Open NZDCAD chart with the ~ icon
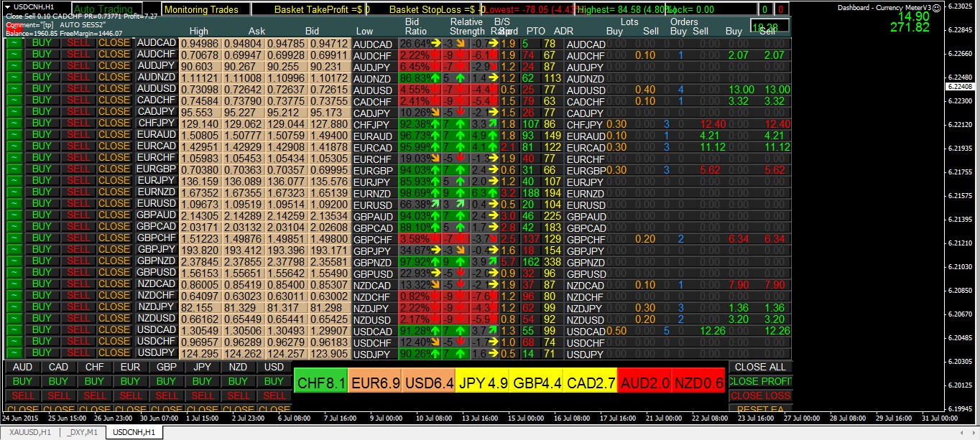The width and height of the screenshot is (980, 440). [x=14, y=284]
